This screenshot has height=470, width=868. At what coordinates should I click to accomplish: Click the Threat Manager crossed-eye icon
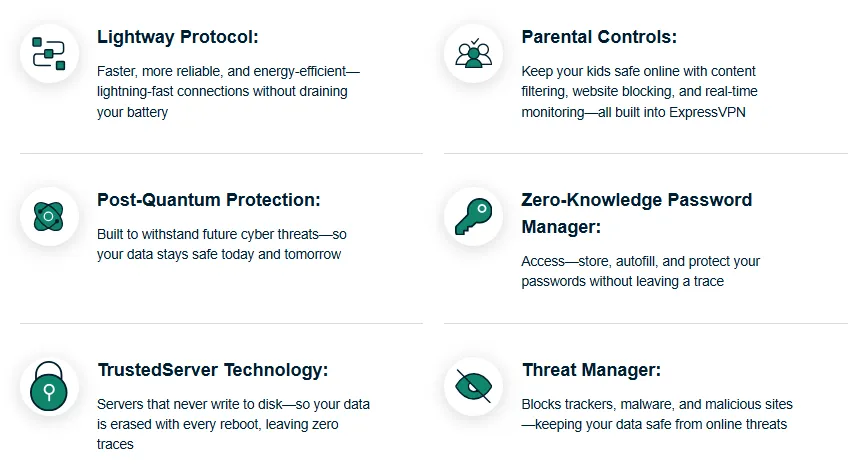tap(473, 386)
